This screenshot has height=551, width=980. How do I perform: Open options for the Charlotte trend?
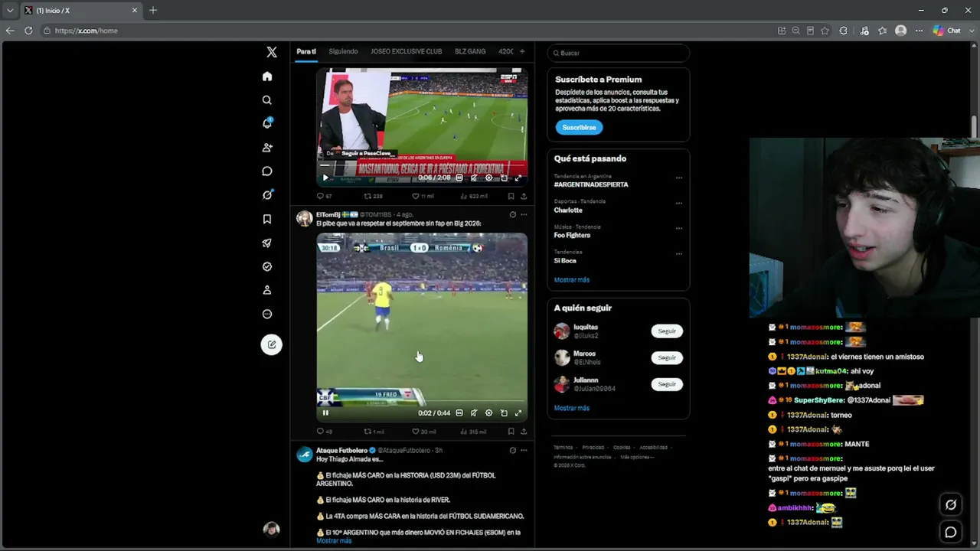(679, 203)
